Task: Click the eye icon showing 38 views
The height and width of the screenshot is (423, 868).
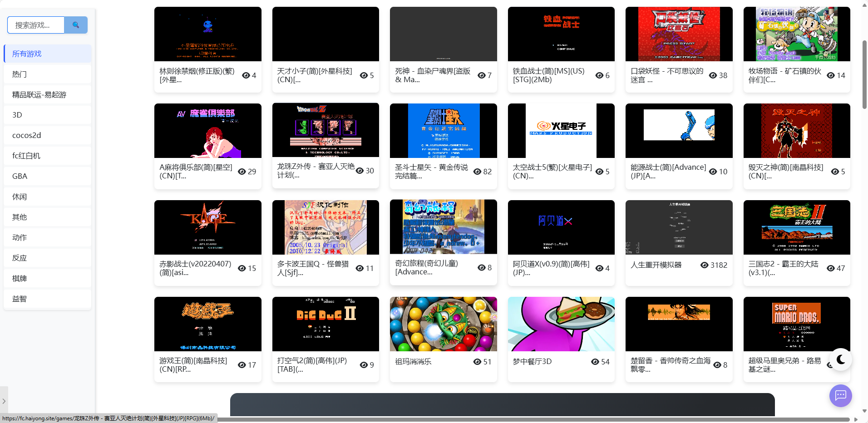Action: (713, 75)
